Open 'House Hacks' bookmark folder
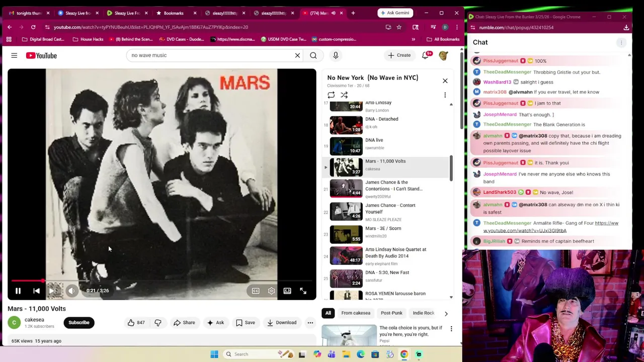Screen dimensions: 644x362 point(89,39)
